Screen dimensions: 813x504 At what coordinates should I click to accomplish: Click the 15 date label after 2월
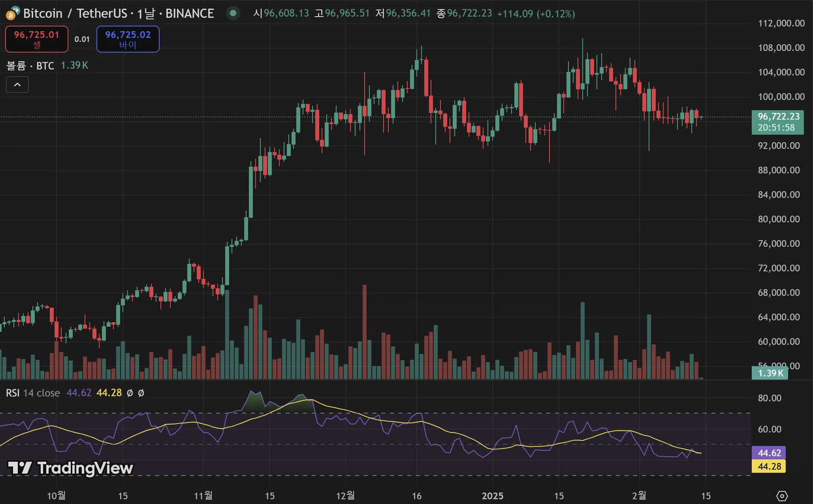pyautogui.click(x=706, y=496)
